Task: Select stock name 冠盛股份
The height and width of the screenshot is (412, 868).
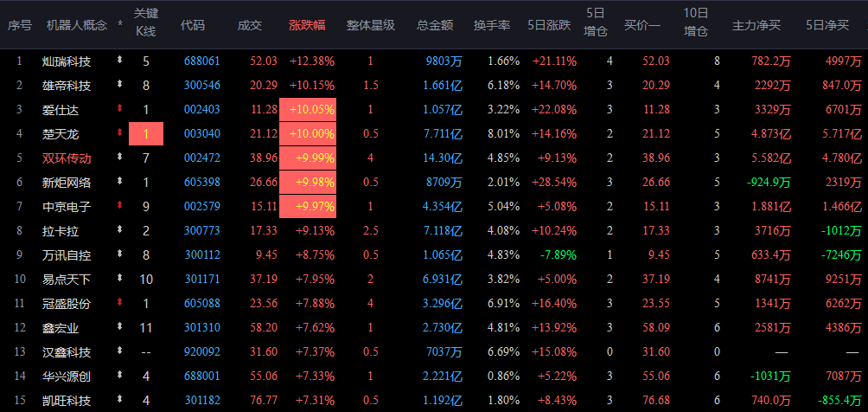Action: pyautogui.click(x=67, y=303)
